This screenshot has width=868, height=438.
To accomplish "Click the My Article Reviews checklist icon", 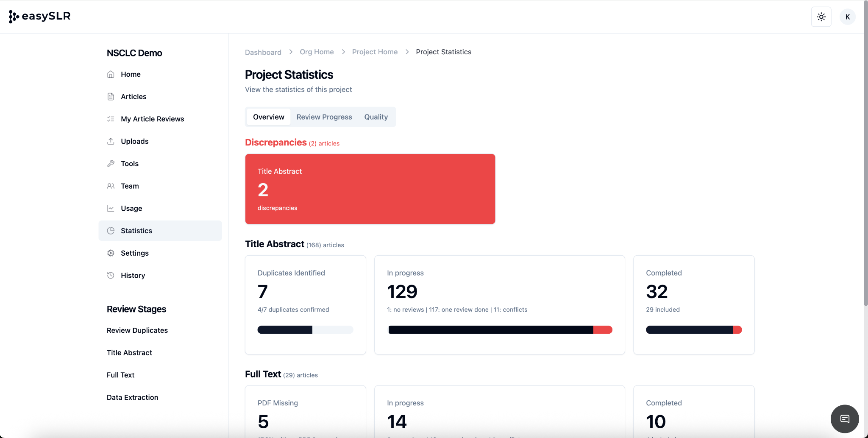I will click(x=111, y=119).
